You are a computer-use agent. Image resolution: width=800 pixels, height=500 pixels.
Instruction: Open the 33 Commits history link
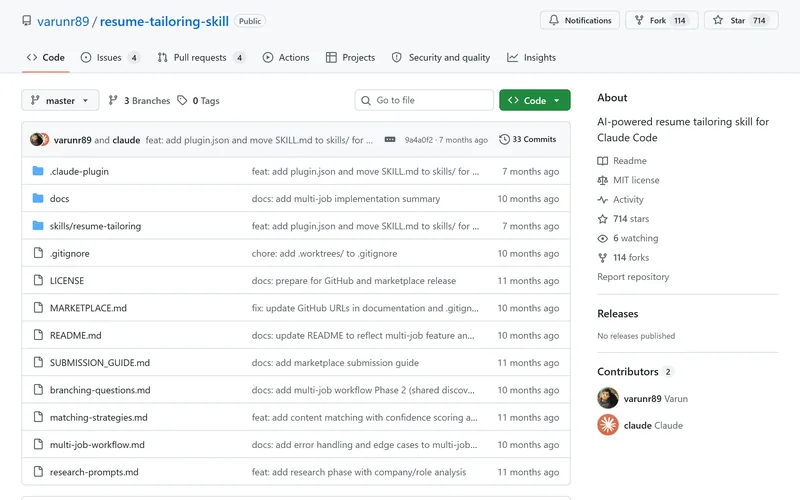[528, 139]
